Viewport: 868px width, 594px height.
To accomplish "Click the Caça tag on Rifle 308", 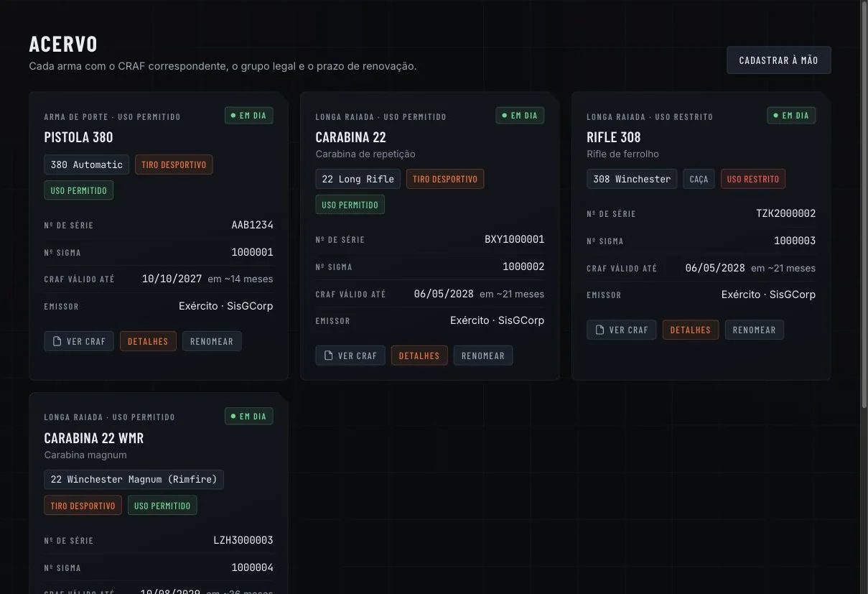I will pos(699,179).
